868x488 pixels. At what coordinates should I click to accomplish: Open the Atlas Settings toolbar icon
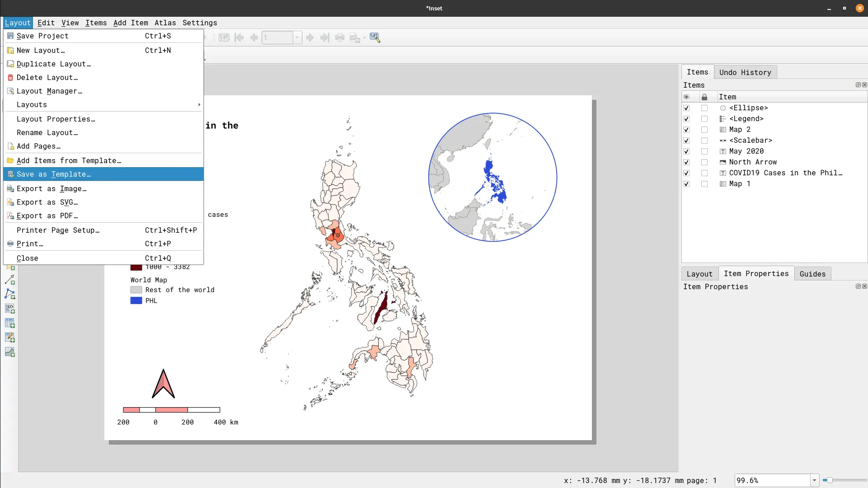click(x=375, y=38)
